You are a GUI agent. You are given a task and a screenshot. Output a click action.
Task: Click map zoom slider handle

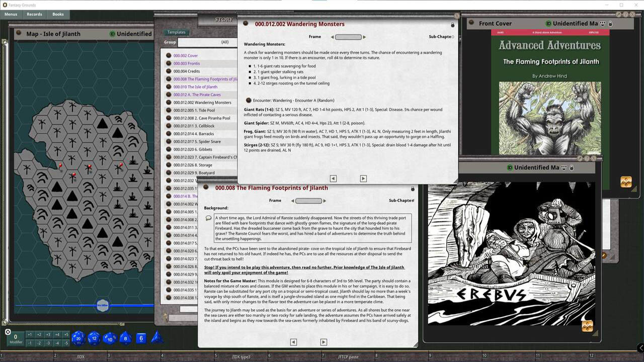(x=103, y=305)
